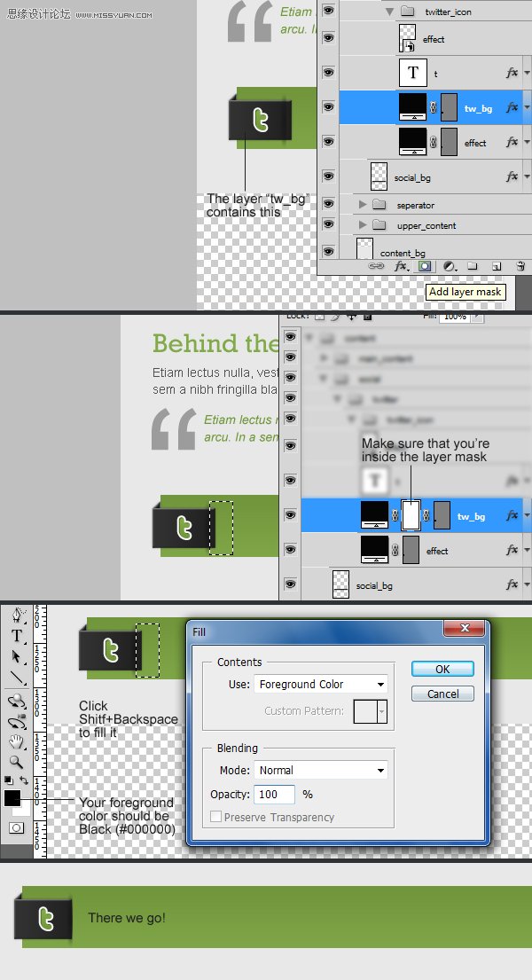Click the layer name text "content_bg"

tap(403, 253)
